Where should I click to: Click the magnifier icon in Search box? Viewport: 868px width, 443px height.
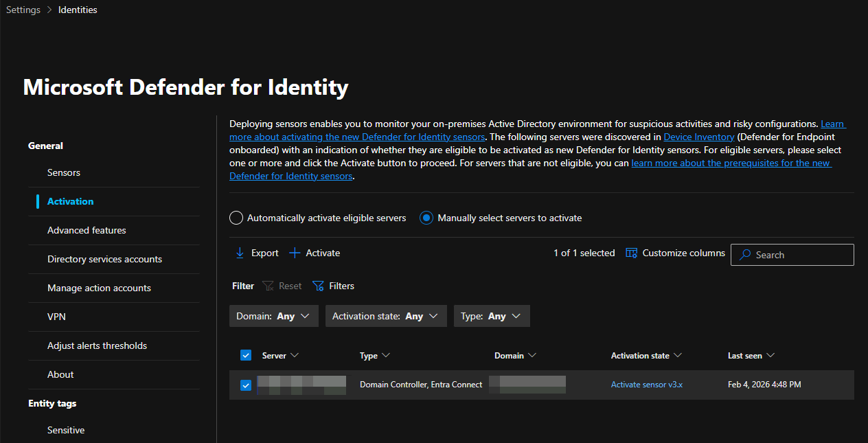coord(744,255)
